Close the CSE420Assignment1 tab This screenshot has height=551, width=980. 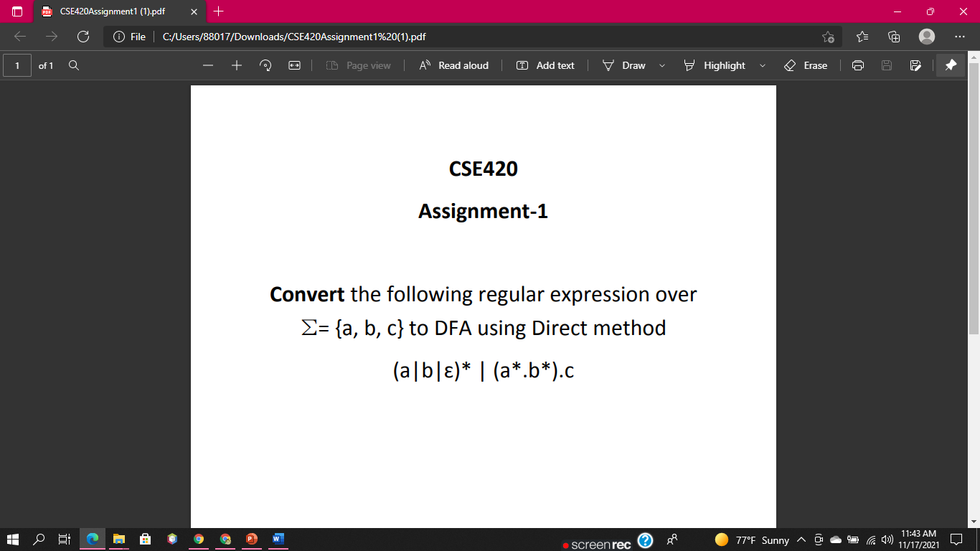[194, 11]
